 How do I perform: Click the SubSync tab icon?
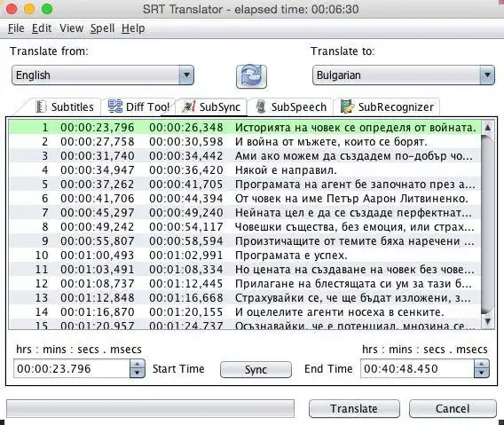pos(189,106)
